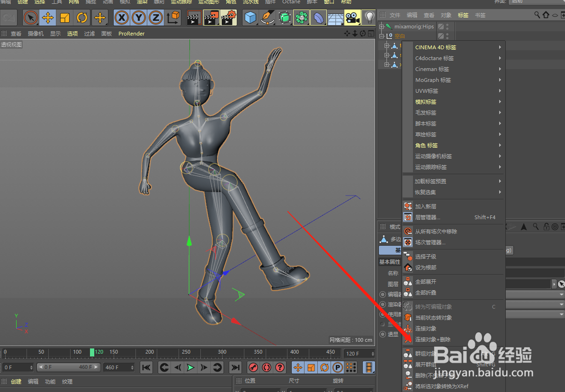The image size is (565, 392).
Task: Choose 当前状态转对象 in context menu
Action: tap(454, 317)
